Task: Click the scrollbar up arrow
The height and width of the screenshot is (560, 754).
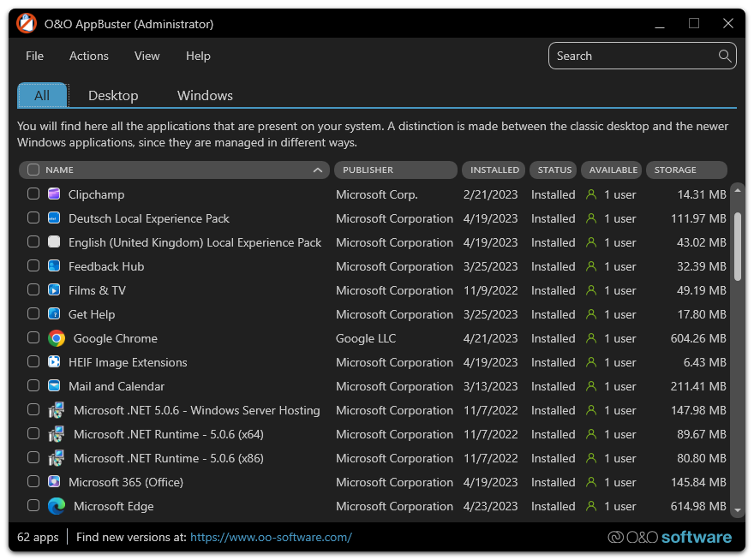Action: (x=738, y=190)
